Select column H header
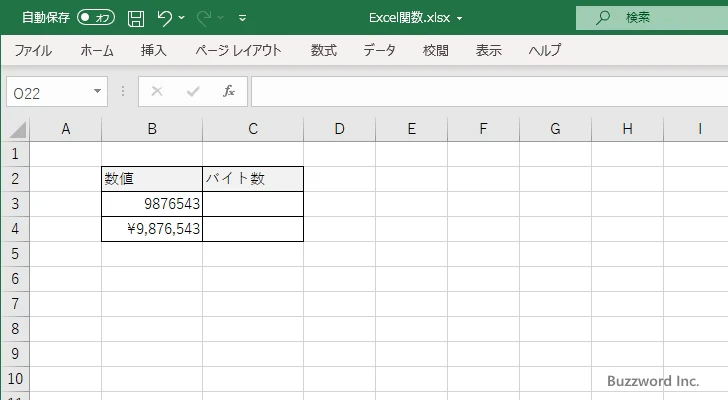 [x=627, y=129]
